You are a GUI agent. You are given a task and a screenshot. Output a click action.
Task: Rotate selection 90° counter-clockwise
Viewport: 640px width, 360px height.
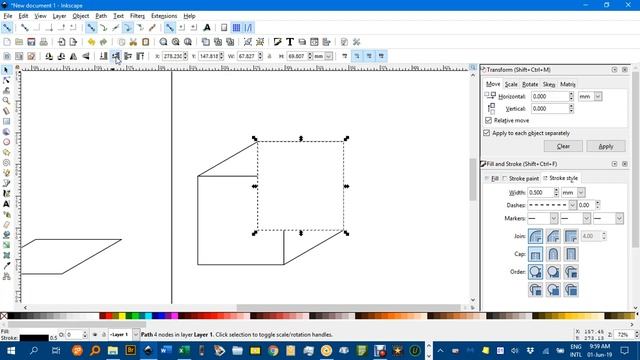pyautogui.click(x=49, y=56)
